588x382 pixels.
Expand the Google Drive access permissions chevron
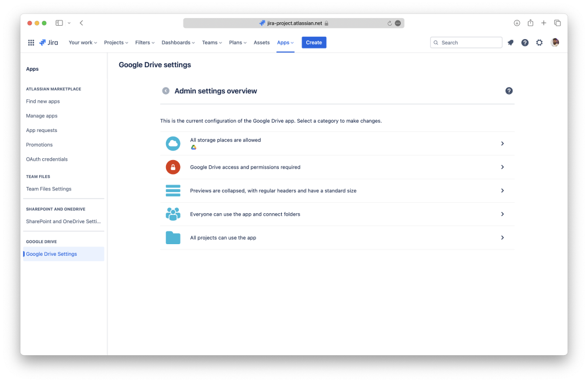coord(503,167)
